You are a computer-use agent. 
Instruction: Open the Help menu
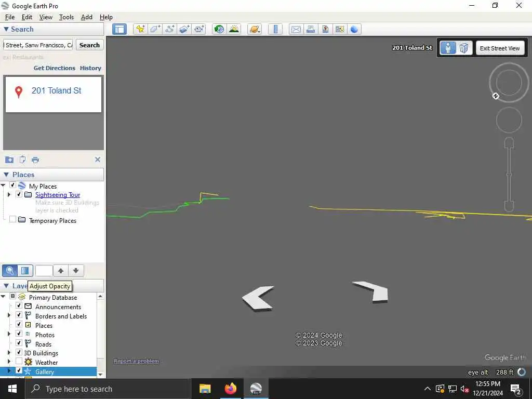[x=106, y=17]
